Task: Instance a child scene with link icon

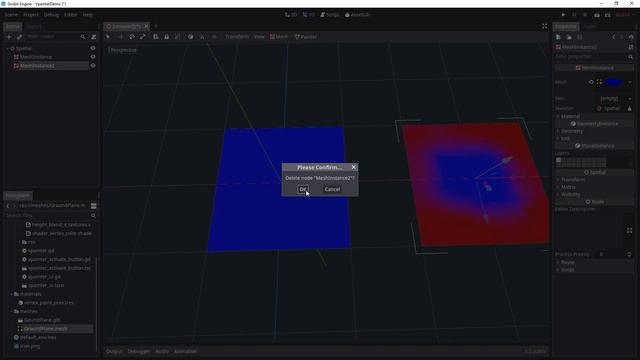Action: pyautogui.click(x=19, y=37)
